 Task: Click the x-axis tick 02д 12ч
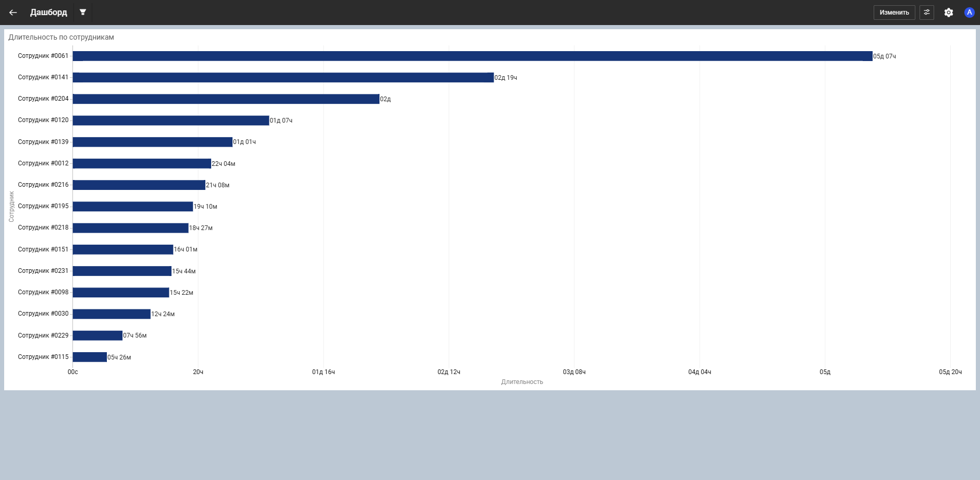[449, 372]
